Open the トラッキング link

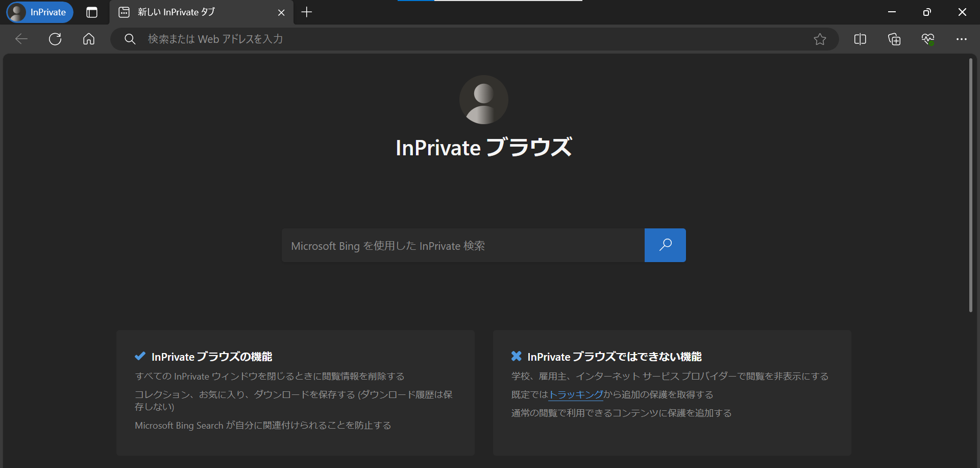click(576, 394)
